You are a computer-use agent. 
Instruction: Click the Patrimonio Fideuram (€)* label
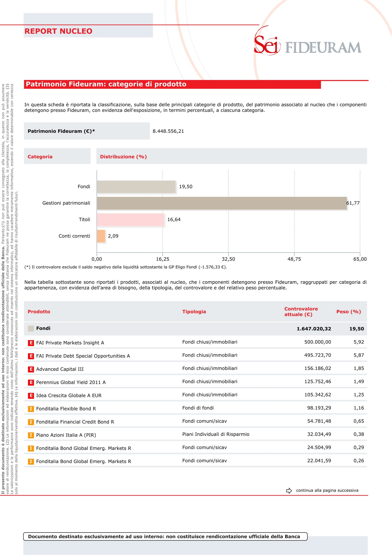pos(61,131)
